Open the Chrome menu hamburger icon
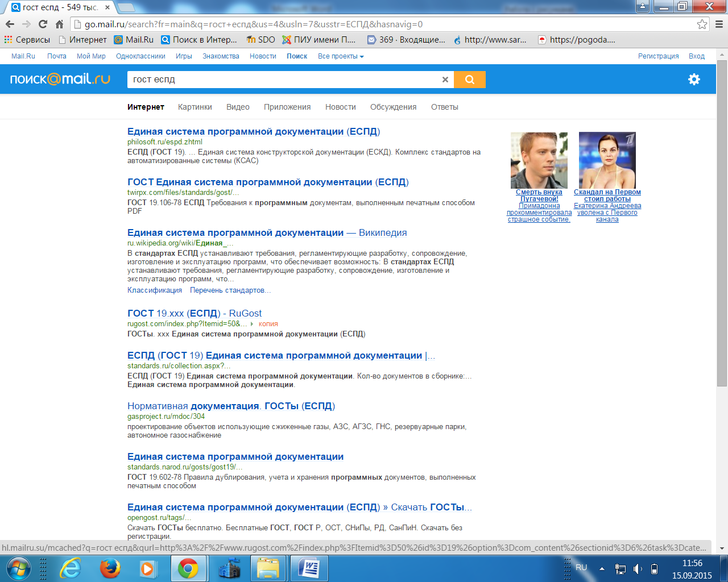 (x=719, y=24)
